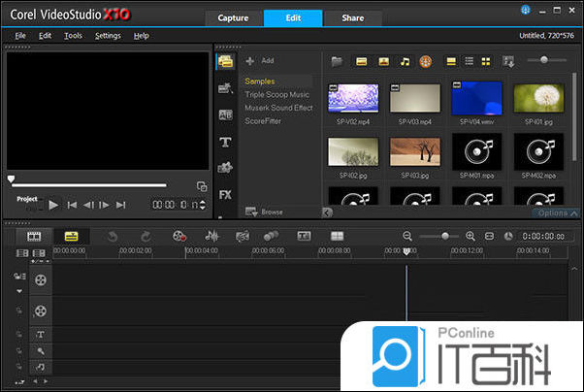The width and height of the screenshot is (584, 392).
Task: Click the import media folder icon
Action: point(337,61)
